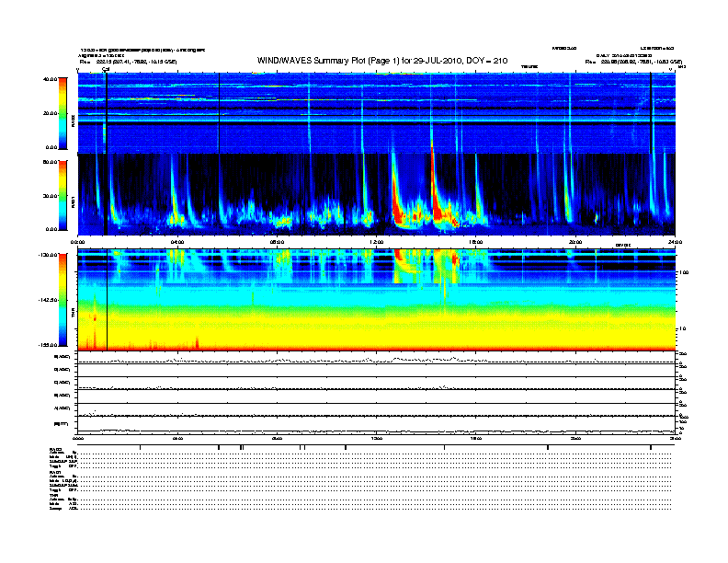This screenshot has width=728, height=563.
Task: Click the TNR intensity color bar
Action: pos(63,300)
